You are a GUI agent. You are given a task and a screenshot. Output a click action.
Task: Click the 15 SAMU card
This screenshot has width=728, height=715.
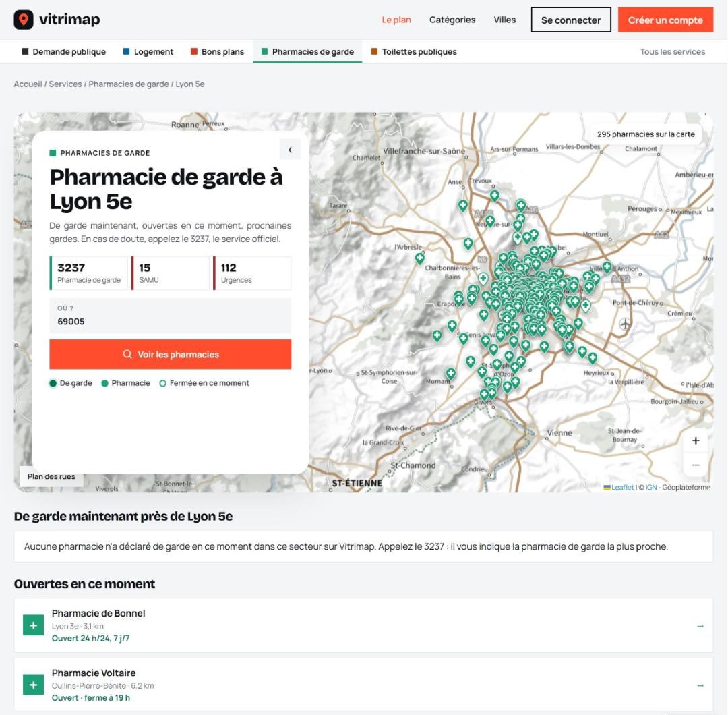171,273
